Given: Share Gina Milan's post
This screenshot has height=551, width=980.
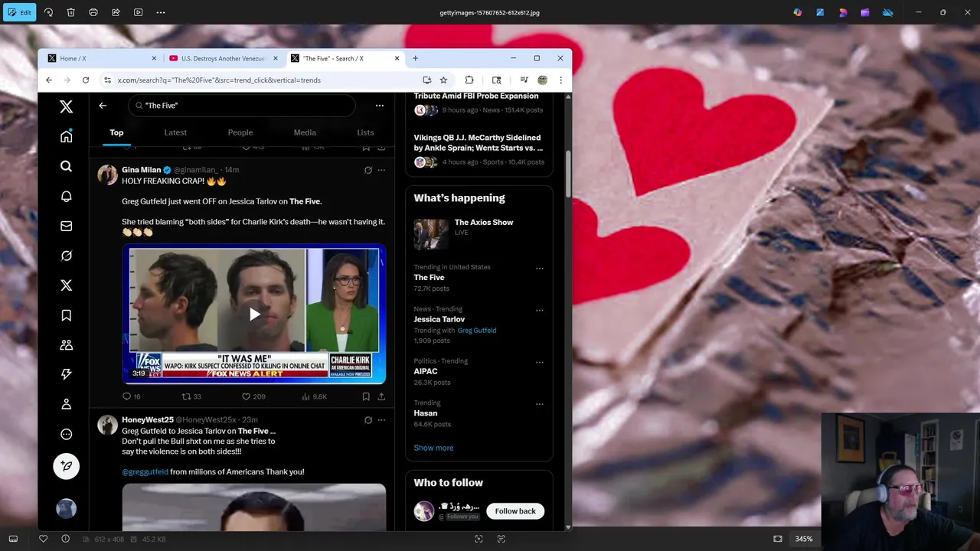Looking at the screenshot, I should pyautogui.click(x=381, y=396).
